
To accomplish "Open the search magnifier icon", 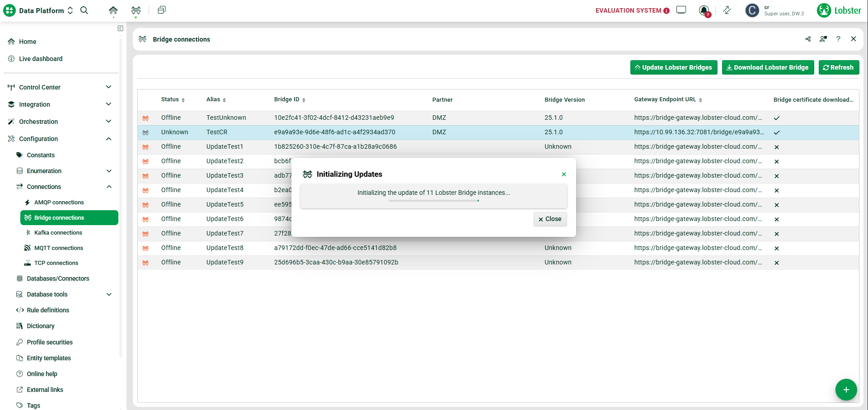I will [84, 10].
